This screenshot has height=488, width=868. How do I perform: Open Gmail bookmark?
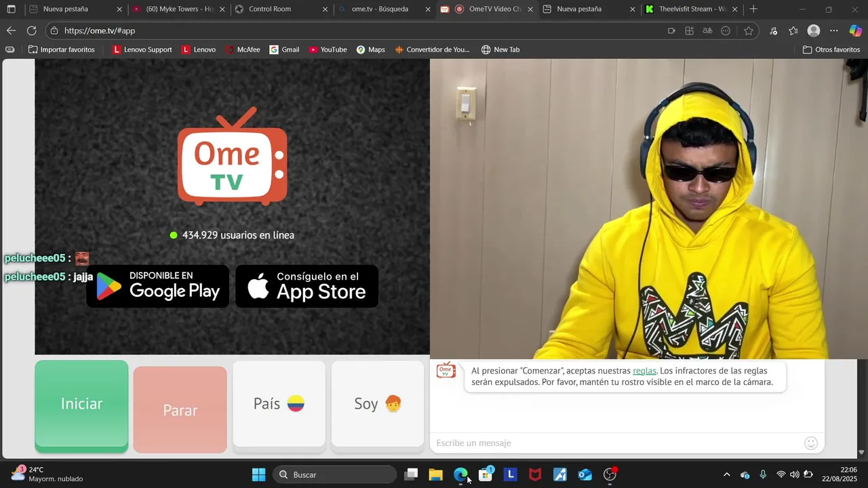284,49
